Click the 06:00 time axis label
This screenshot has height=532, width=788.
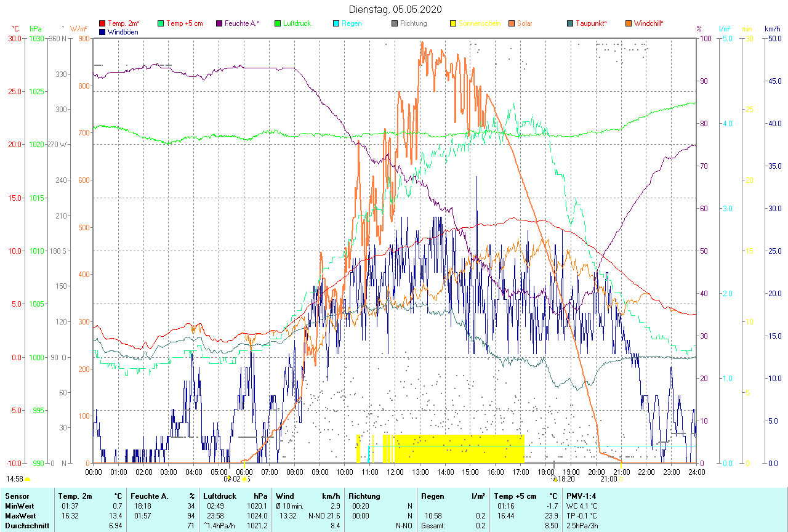coord(244,472)
